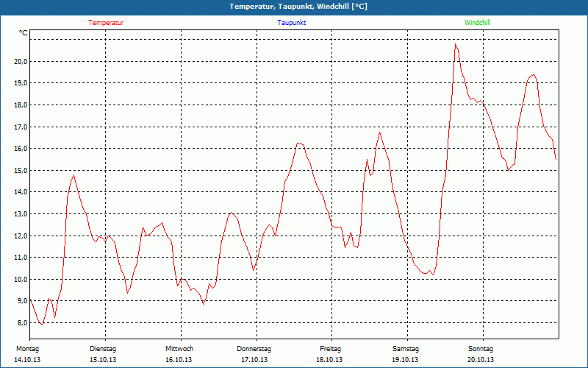
Task: Click the date 18.10.13
Action: pos(329,360)
